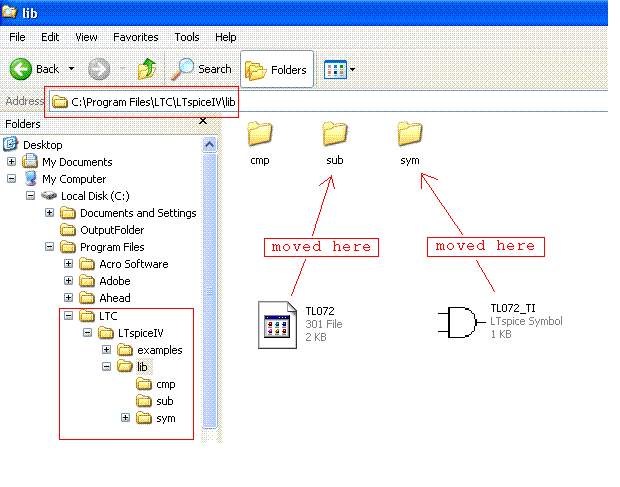The width and height of the screenshot is (620, 487).
Task: Select lib folder in tree
Action: click(142, 367)
